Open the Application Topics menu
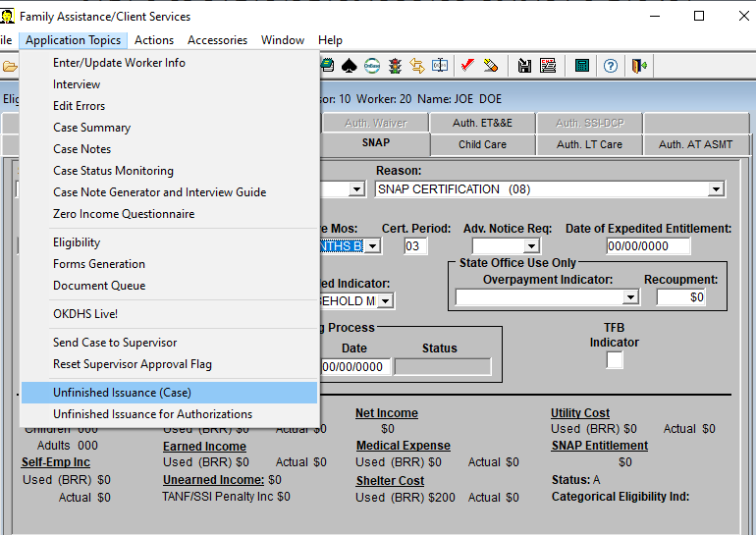Viewport: 756px width, 535px height. 73,40
